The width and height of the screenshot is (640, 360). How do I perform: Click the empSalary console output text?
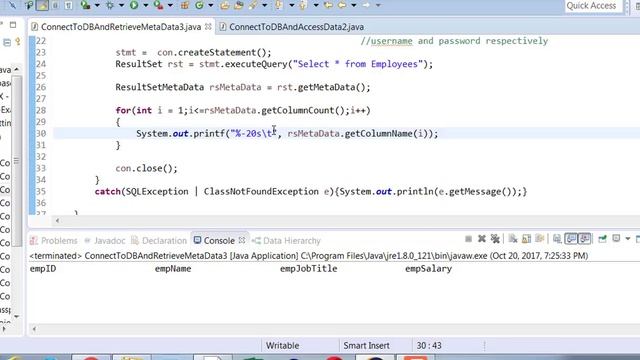428,269
